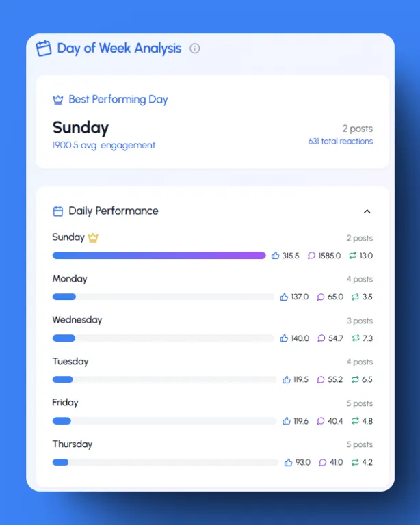Click the repost arrows icon in Tuesday's row
Screen dimensions: 420x525
tap(356, 380)
